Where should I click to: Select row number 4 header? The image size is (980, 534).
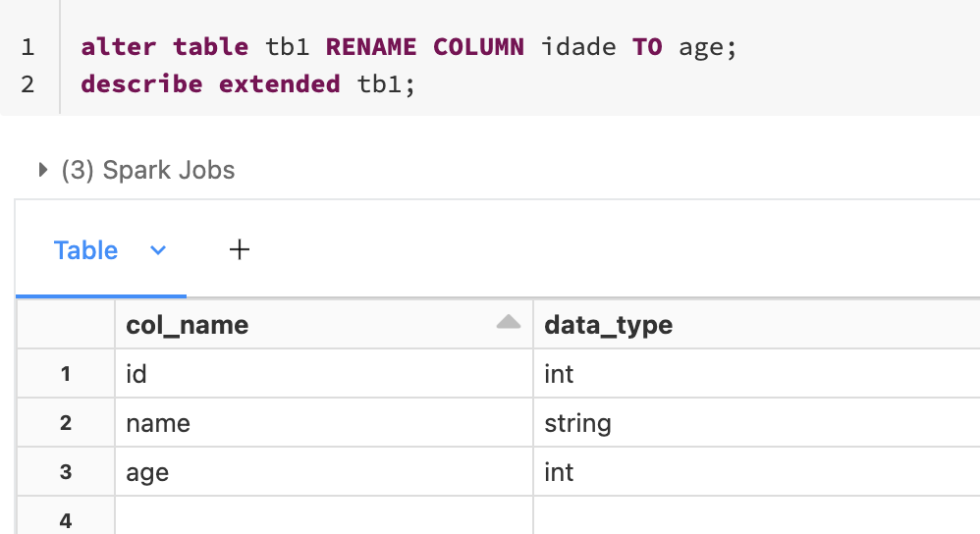(x=66, y=519)
